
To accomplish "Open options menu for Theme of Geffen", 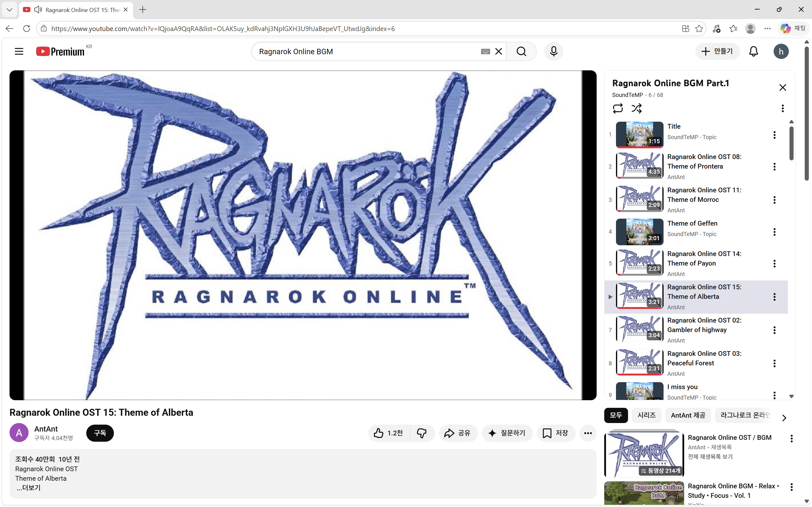I will [775, 232].
